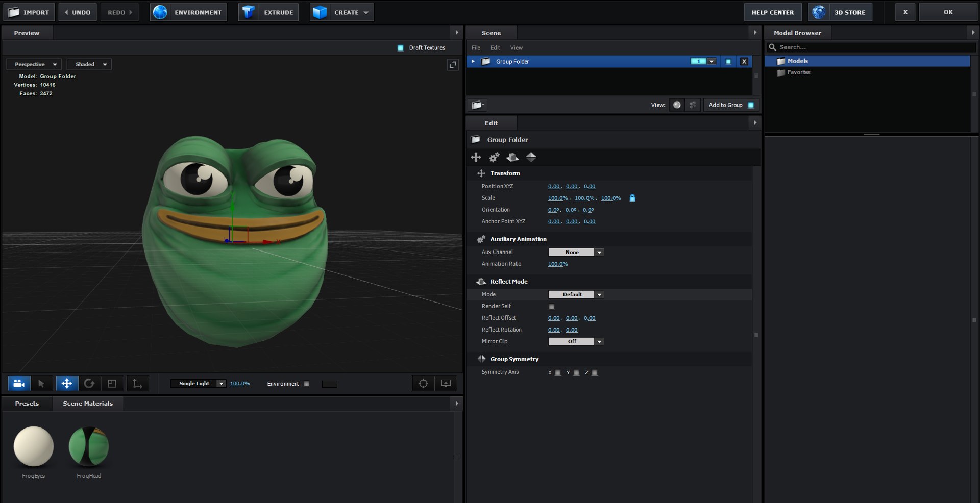Delete Group Folder with its X button
Image resolution: width=980 pixels, height=503 pixels.
[744, 61]
